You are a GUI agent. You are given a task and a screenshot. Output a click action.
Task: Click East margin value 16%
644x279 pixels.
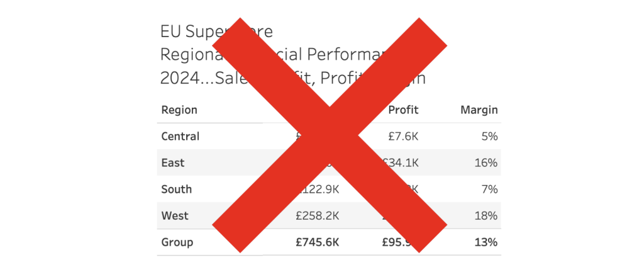tap(486, 162)
